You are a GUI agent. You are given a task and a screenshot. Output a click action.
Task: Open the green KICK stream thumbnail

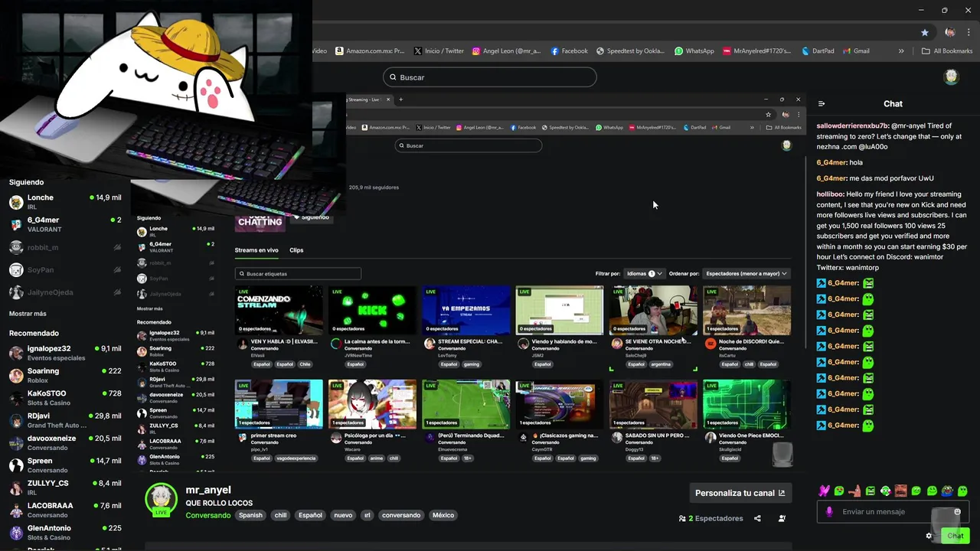(372, 310)
